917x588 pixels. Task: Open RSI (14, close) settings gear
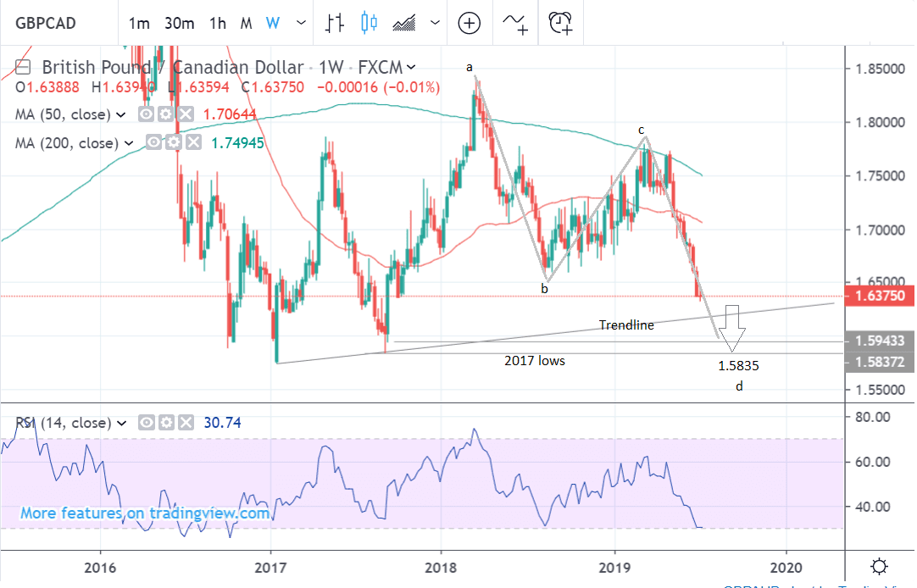(164, 422)
